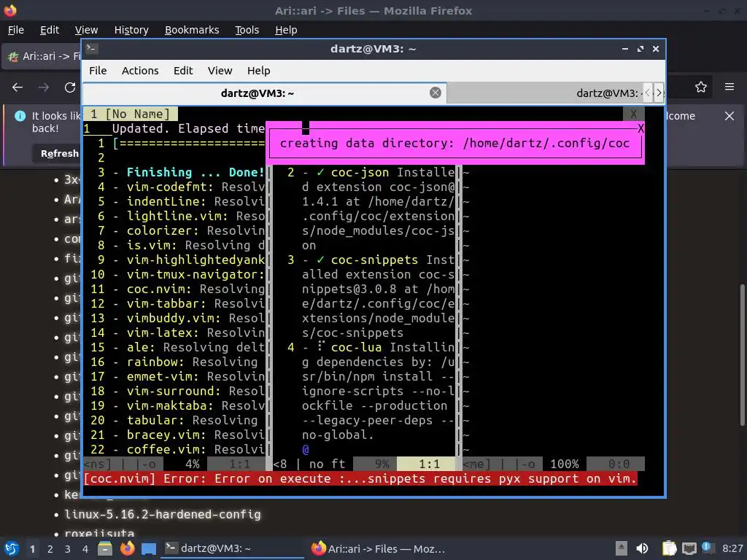The height and width of the screenshot is (560, 747).
Task: Close the first dartz@VM3 terminal tab
Action: point(435,93)
